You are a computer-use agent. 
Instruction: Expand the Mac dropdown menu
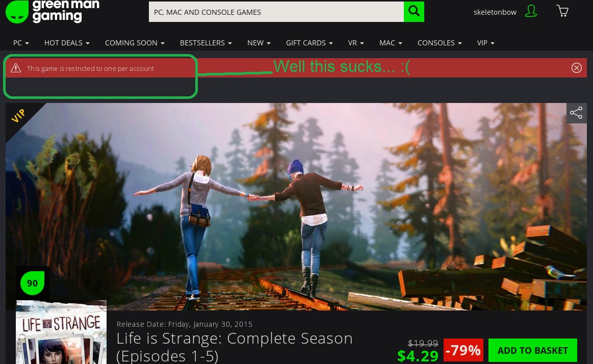tap(391, 43)
